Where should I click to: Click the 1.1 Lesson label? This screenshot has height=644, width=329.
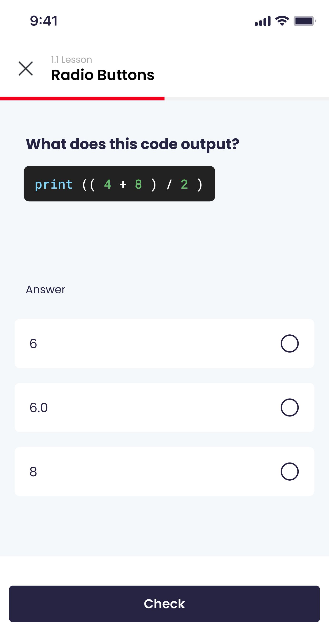(72, 60)
